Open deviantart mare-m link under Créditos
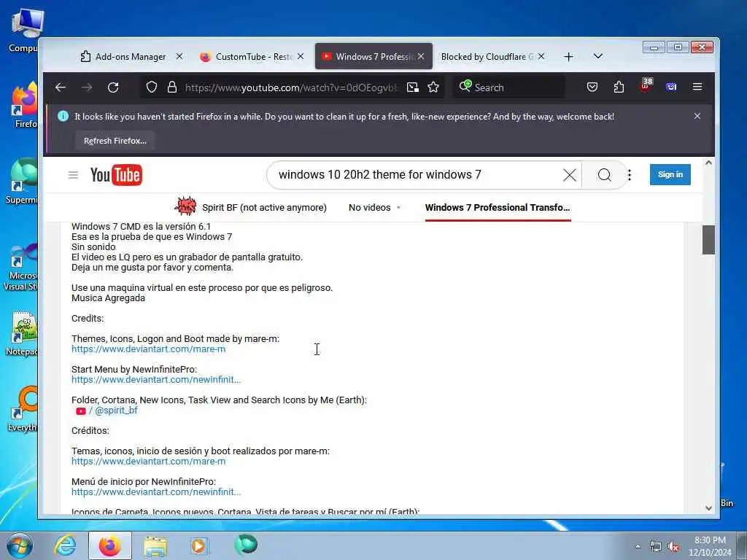747x560 pixels. click(149, 462)
